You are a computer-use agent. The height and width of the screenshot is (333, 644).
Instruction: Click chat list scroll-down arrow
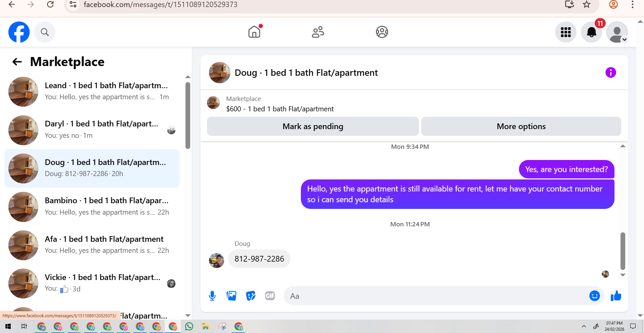coord(188,316)
